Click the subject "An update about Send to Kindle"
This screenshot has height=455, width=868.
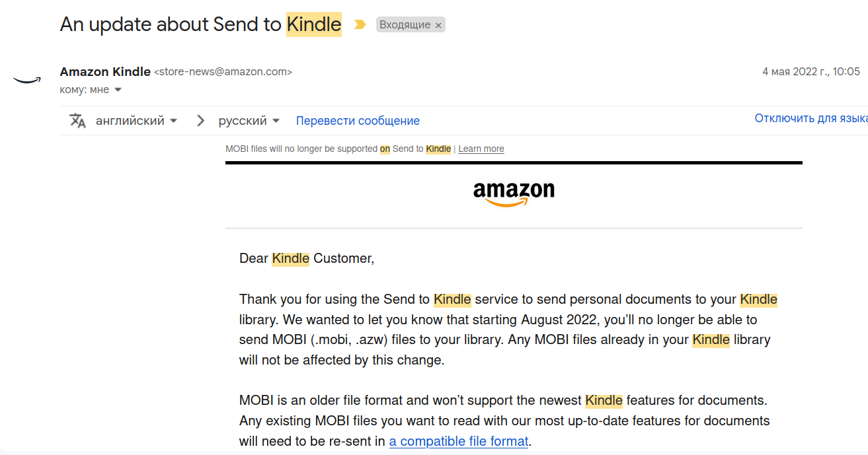[x=200, y=24]
